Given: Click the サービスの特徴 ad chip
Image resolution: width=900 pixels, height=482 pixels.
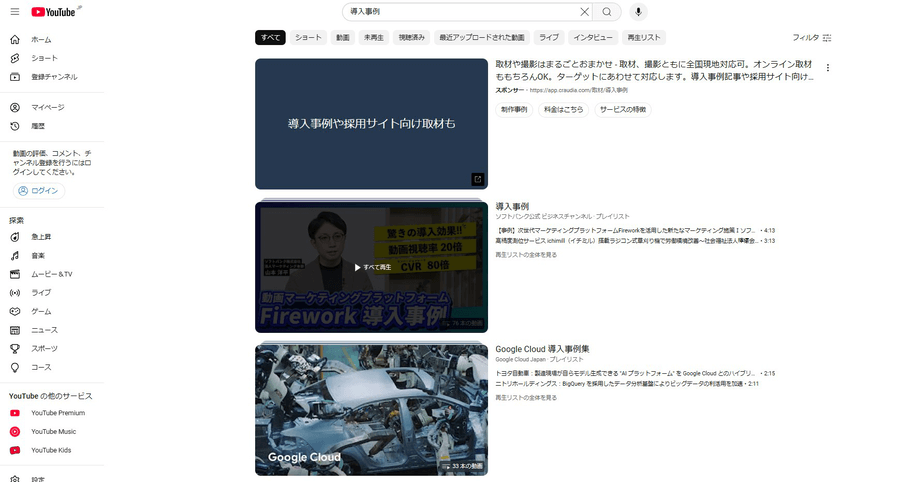Looking at the screenshot, I should point(623,110).
